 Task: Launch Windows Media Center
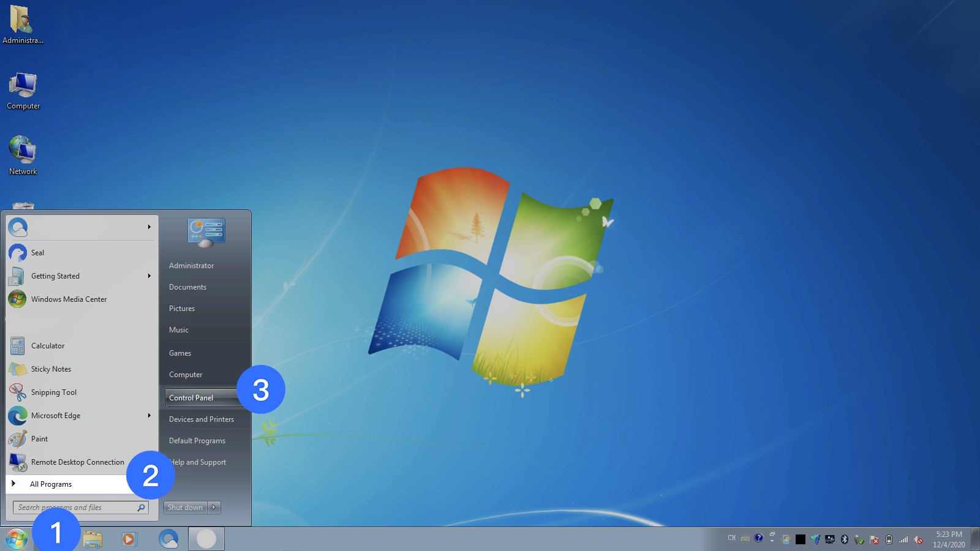[x=82, y=299]
